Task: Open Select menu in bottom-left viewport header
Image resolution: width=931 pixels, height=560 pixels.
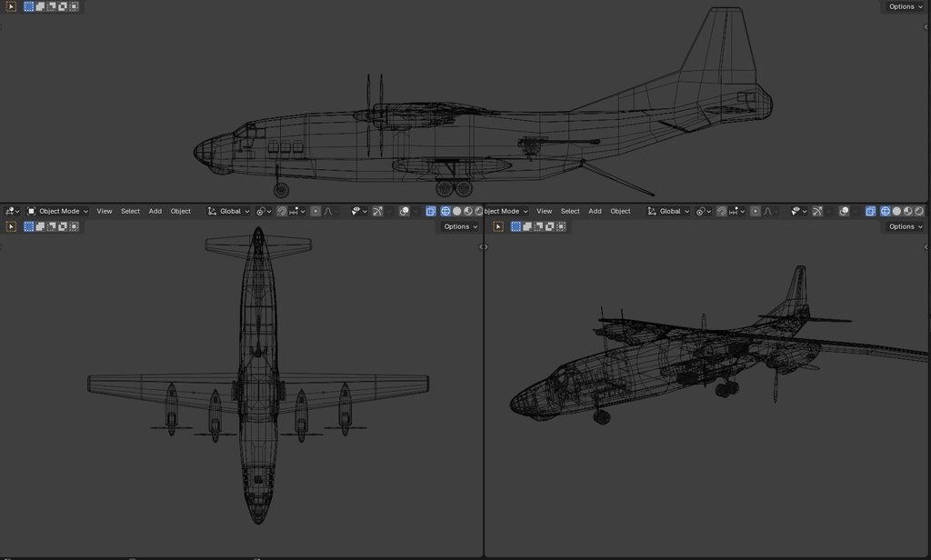Action: click(131, 211)
